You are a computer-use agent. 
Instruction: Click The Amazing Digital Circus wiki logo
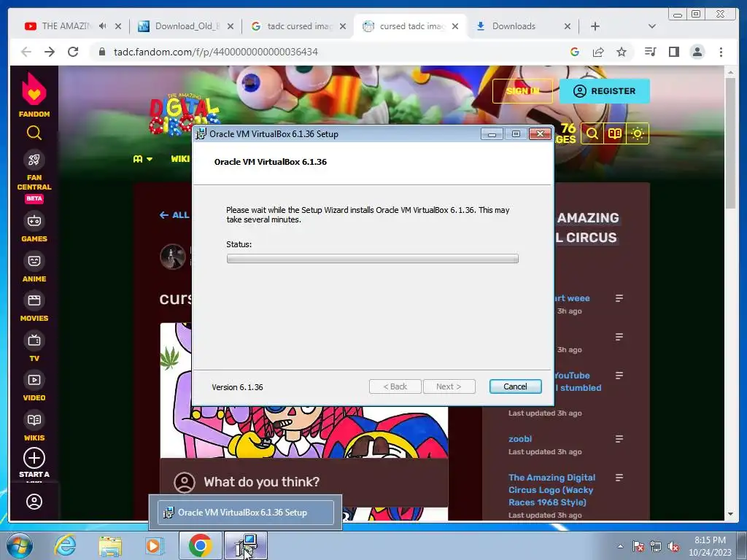(x=183, y=114)
